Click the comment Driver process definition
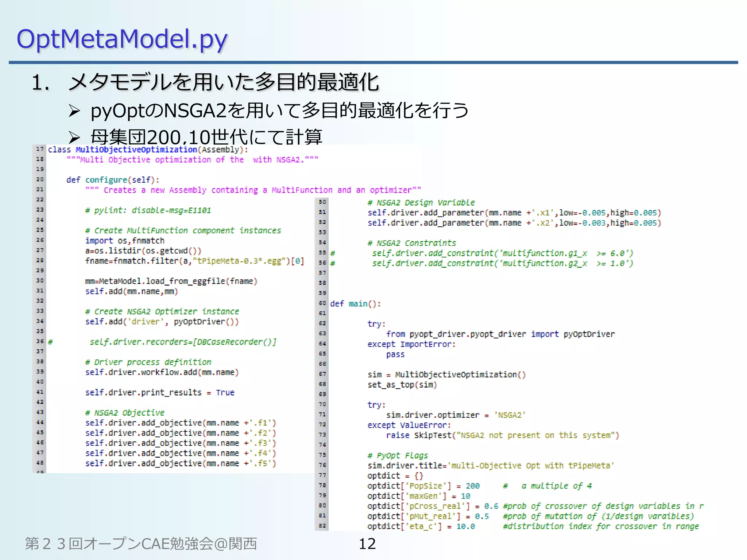The height and width of the screenshot is (560, 747). tap(148, 362)
